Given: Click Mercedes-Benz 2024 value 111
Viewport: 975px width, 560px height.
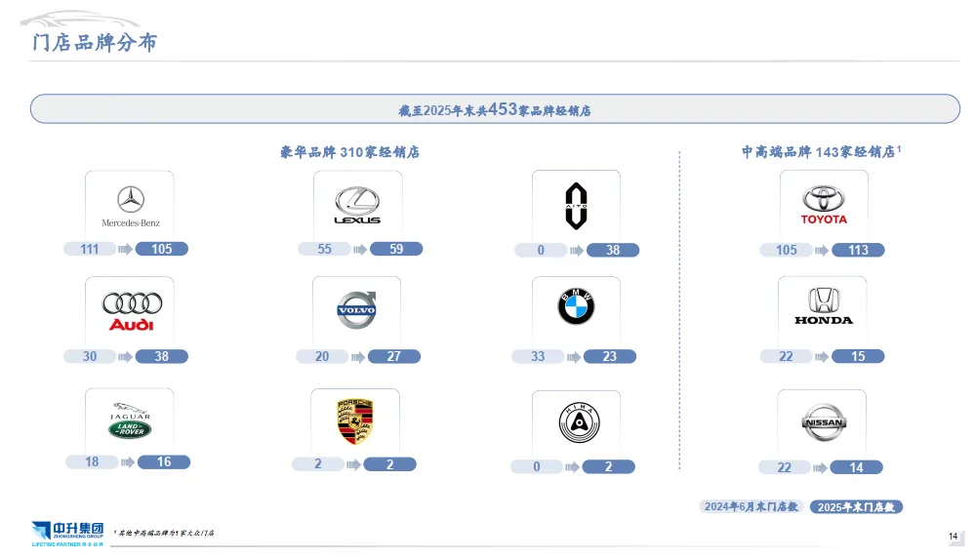Looking at the screenshot, I should click(90, 249).
